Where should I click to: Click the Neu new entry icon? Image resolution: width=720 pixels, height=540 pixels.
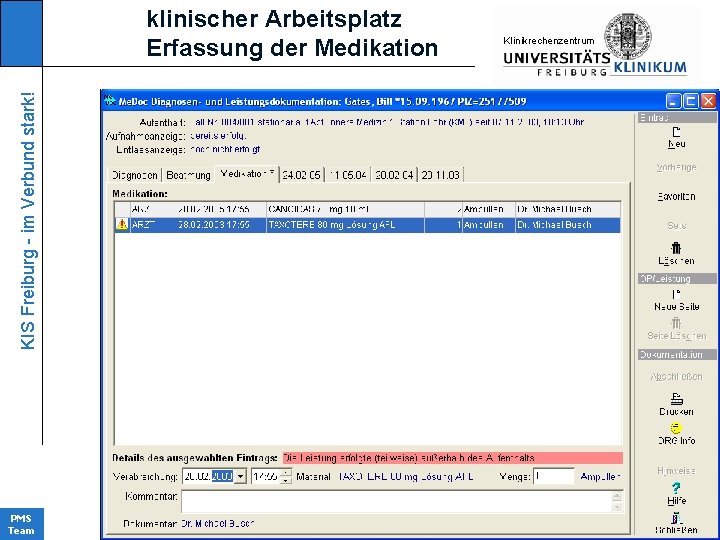click(x=676, y=132)
